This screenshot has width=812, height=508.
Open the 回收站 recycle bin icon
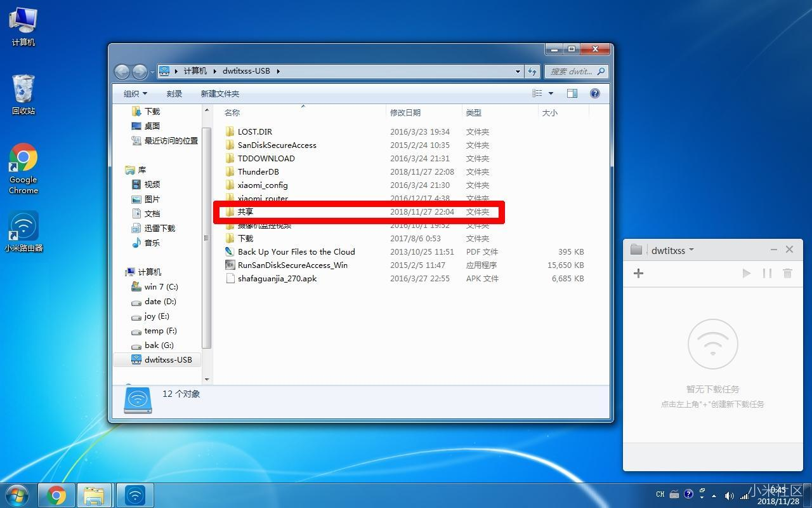(23, 95)
